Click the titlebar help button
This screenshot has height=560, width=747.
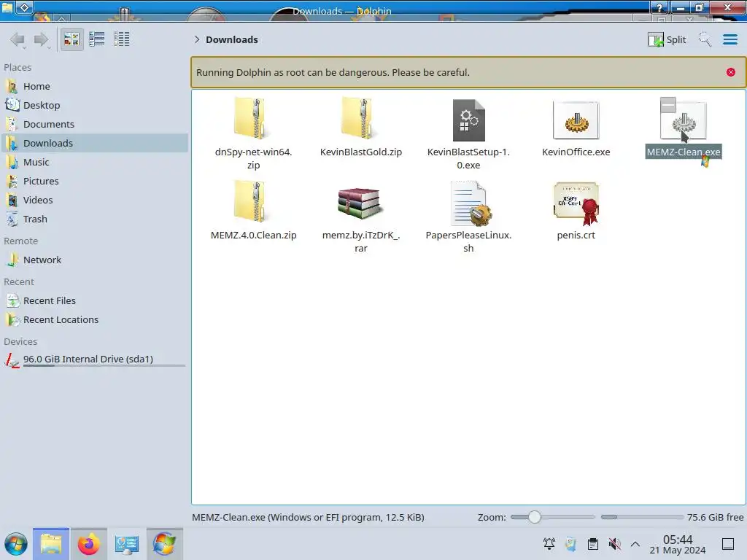[659, 8]
